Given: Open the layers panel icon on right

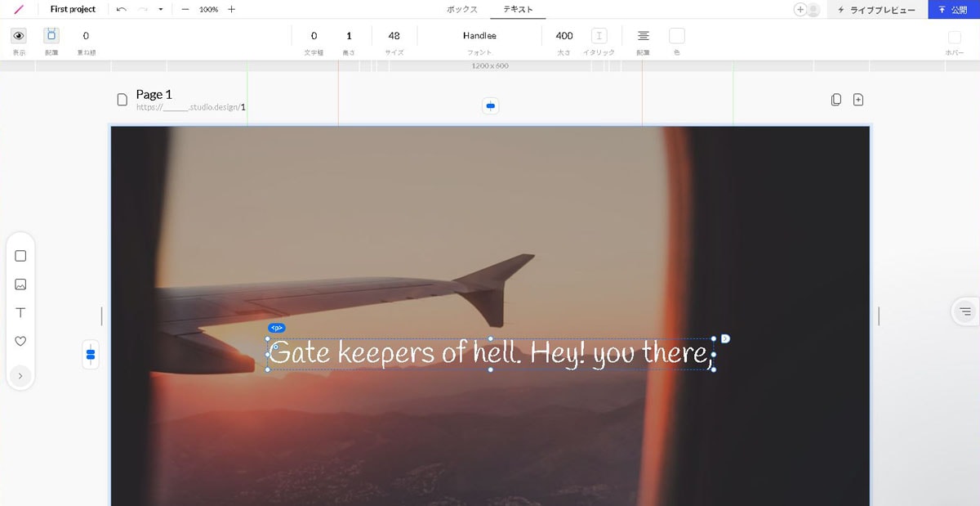Looking at the screenshot, I should click(x=964, y=311).
